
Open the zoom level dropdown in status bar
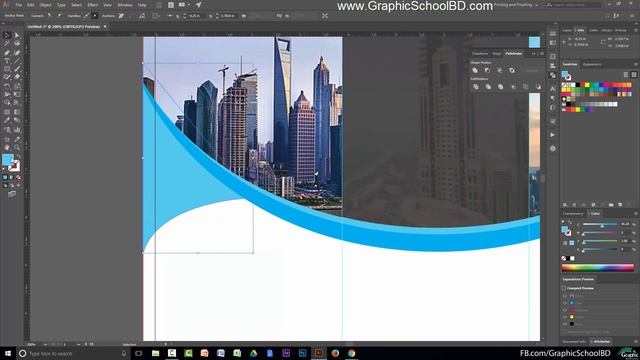45,344
